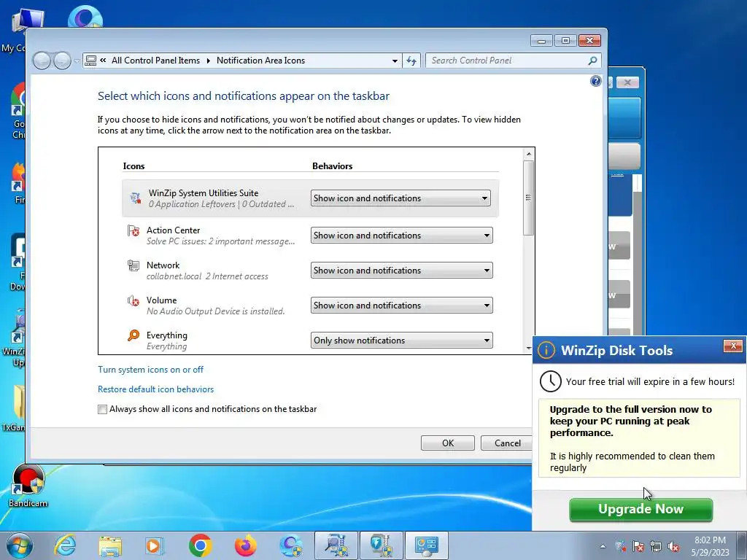Click the search magnifier icon
Screen dimensions: 747x560
click(x=592, y=61)
